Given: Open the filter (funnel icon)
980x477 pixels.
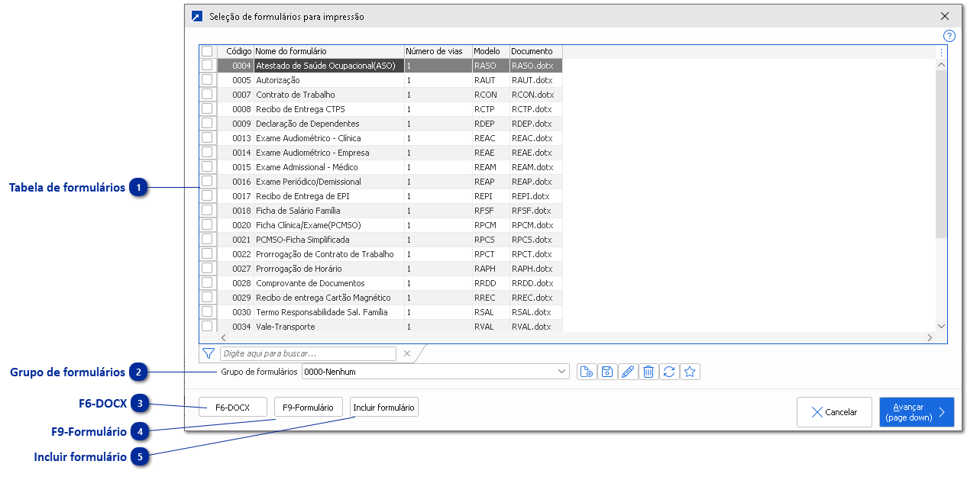Looking at the screenshot, I should 207,353.
